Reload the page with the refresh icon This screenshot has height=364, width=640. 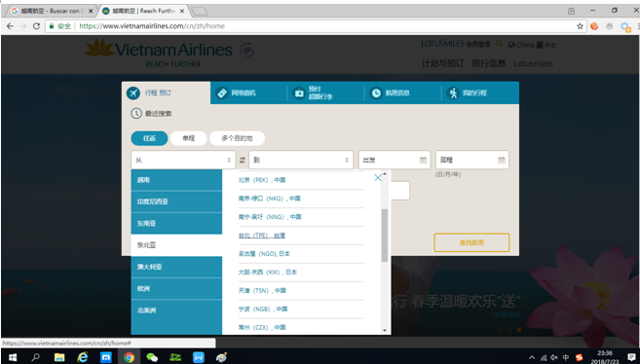36,26
